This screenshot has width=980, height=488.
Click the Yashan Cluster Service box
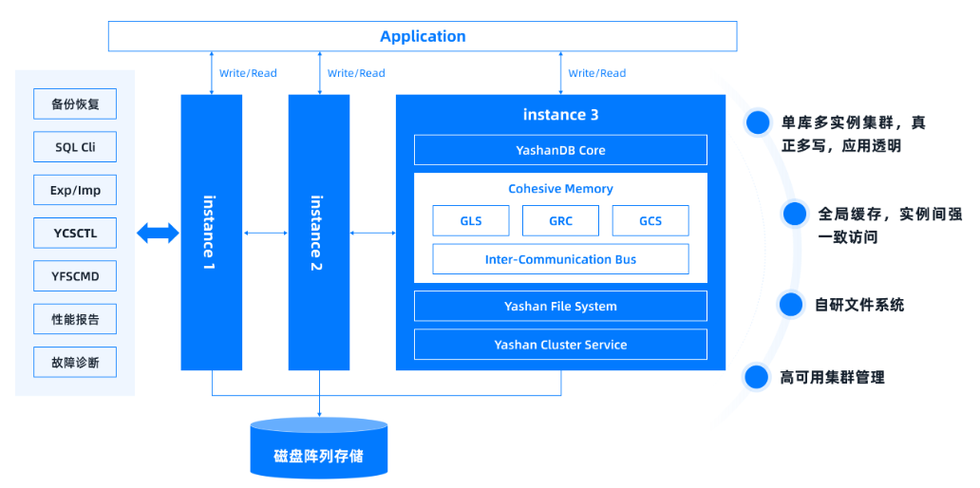(560, 345)
